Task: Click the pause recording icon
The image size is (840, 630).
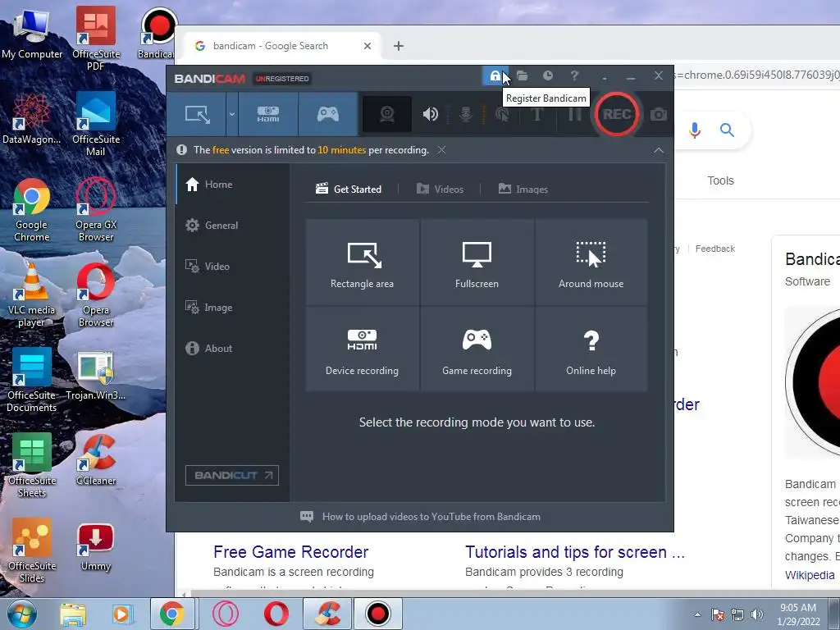Action: pyautogui.click(x=574, y=114)
